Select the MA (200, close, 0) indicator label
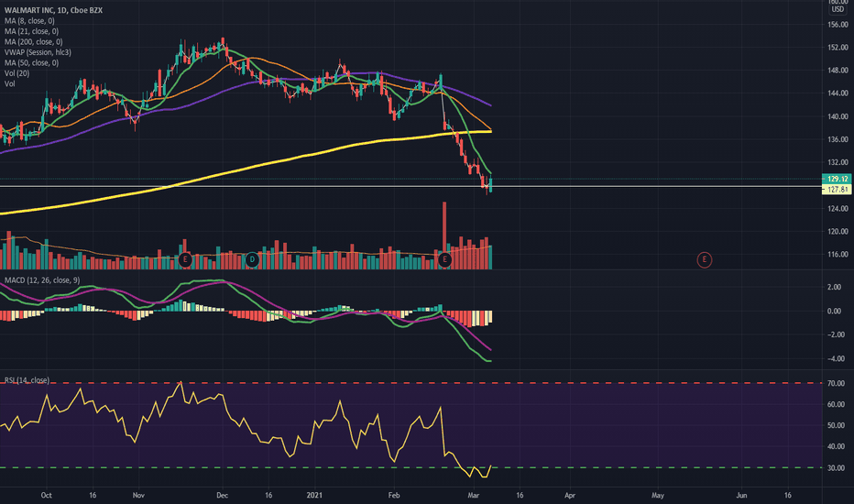This screenshot has width=854, height=504. [x=33, y=41]
